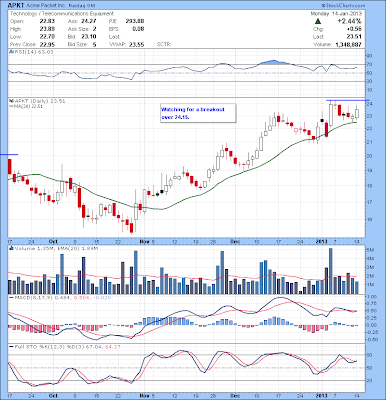The height and width of the screenshot is (400, 386).
Task: Click the Ask Size value 2
Action: pos(95,29)
